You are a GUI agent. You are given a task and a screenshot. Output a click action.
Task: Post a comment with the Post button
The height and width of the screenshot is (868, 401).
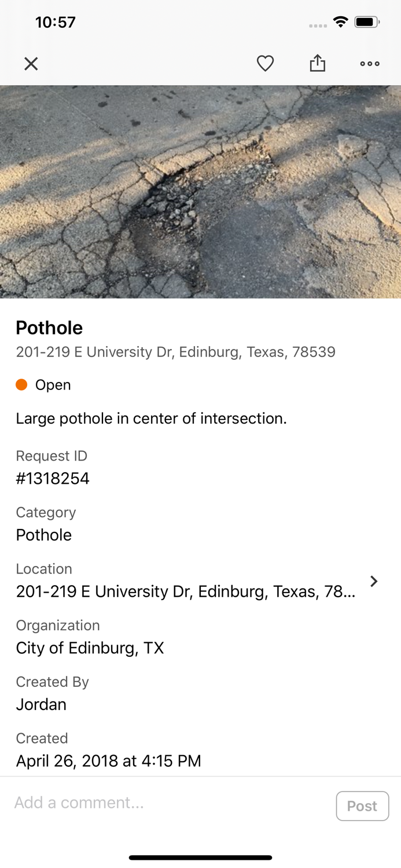(362, 806)
